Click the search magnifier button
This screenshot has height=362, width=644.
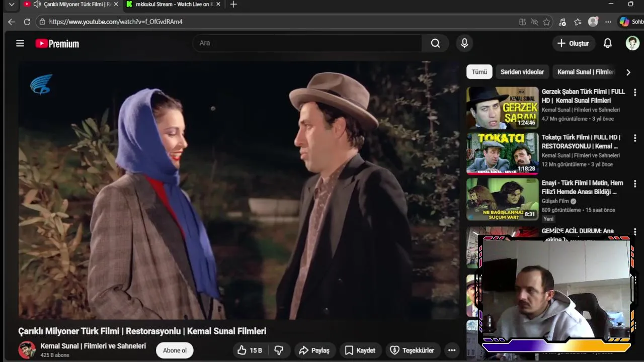(435, 43)
